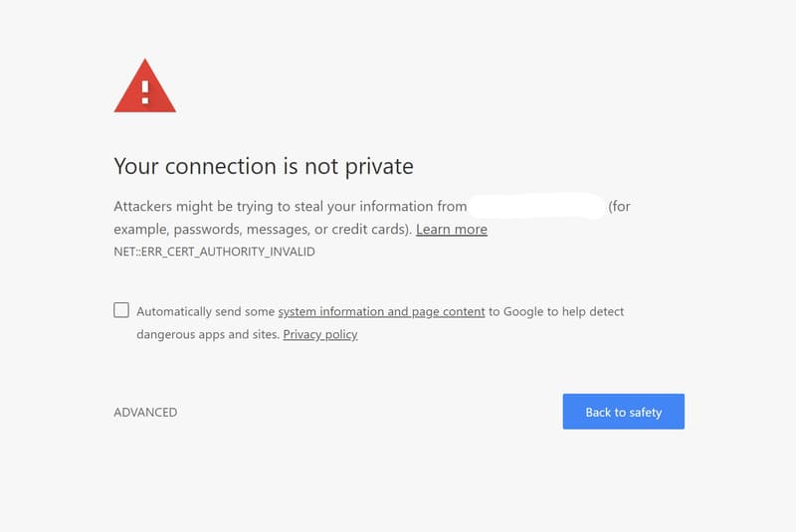Click the whited-out site name area

[537, 206]
